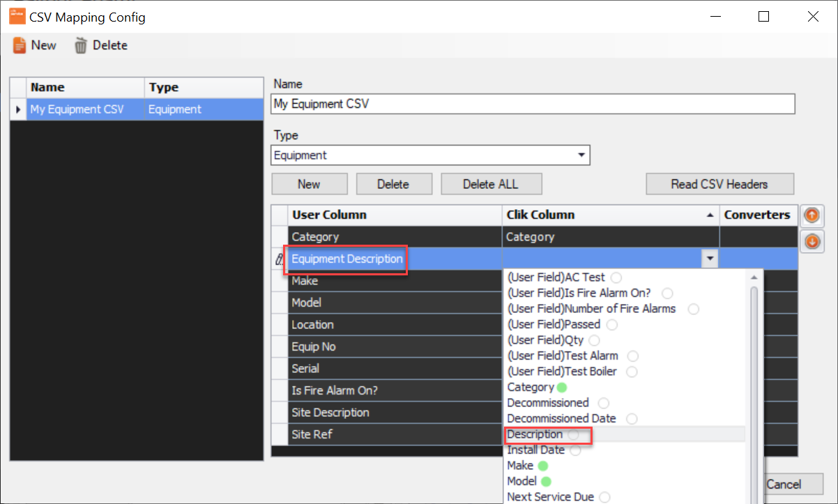Viewport: 838px width, 504px height.
Task: Click the Delete button above the mapping grid
Action: [x=393, y=184]
